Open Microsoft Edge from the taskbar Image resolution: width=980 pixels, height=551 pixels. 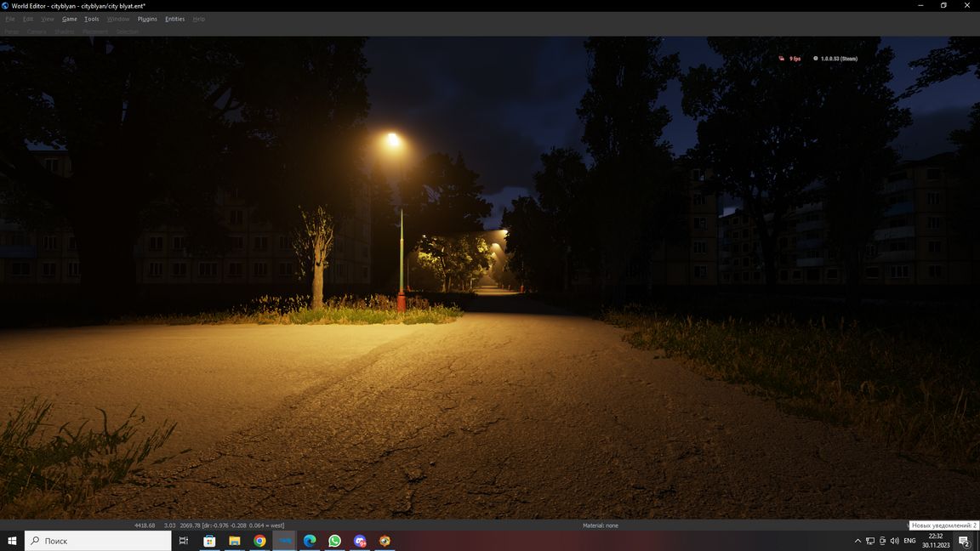[310, 541]
